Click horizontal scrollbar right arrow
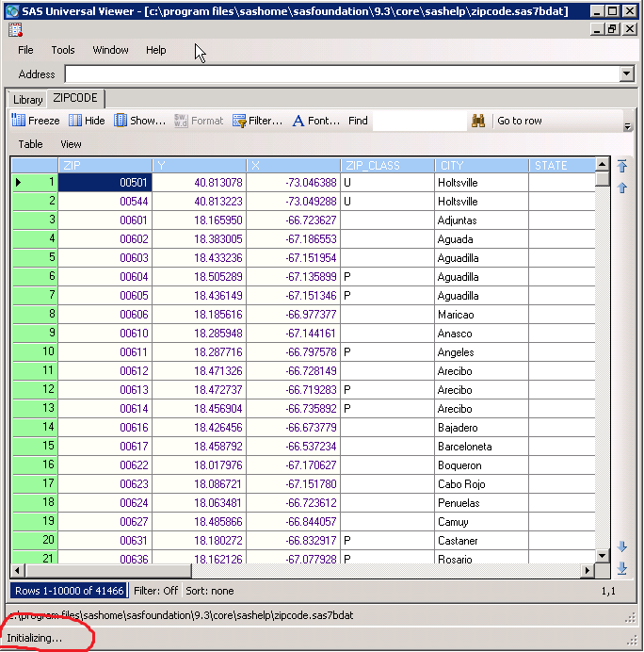The height and width of the screenshot is (652, 644). (x=588, y=571)
